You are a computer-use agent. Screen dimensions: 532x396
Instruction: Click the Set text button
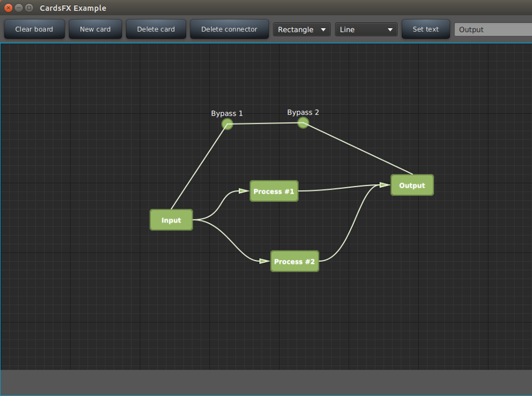425,29
